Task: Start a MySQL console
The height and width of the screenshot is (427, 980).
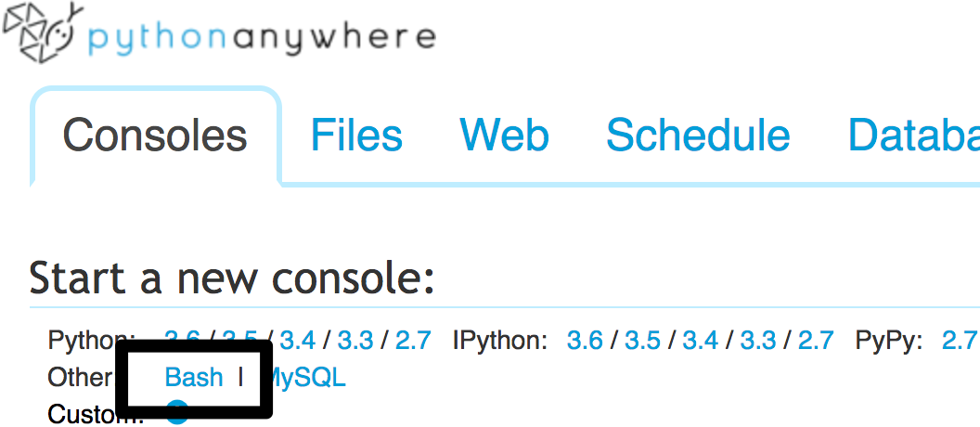Action: 308,377
